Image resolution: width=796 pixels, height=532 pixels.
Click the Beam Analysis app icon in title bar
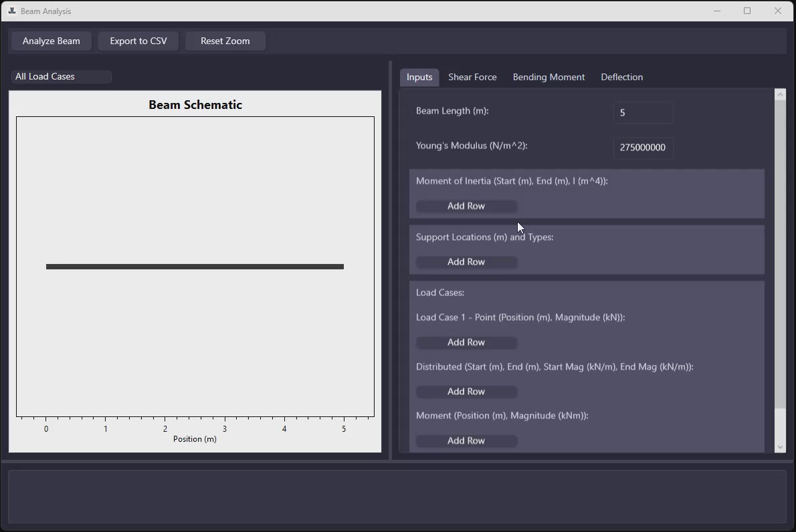11,11
